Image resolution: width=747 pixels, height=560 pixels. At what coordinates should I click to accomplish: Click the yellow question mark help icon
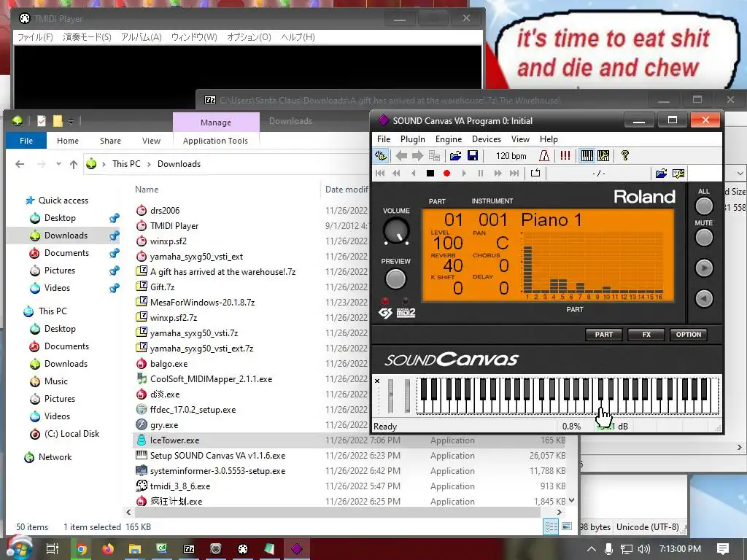click(624, 156)
